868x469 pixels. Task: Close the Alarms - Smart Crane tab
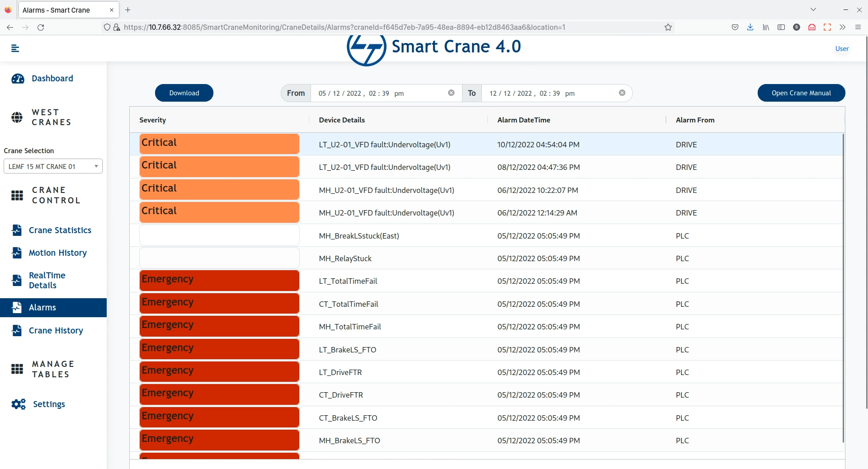coord(112,10)
